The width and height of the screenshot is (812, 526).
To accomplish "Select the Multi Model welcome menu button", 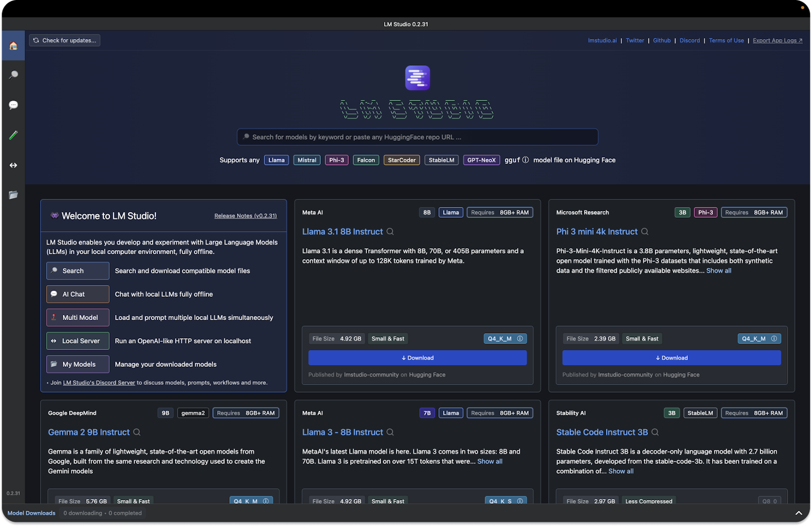I will 78,318.
